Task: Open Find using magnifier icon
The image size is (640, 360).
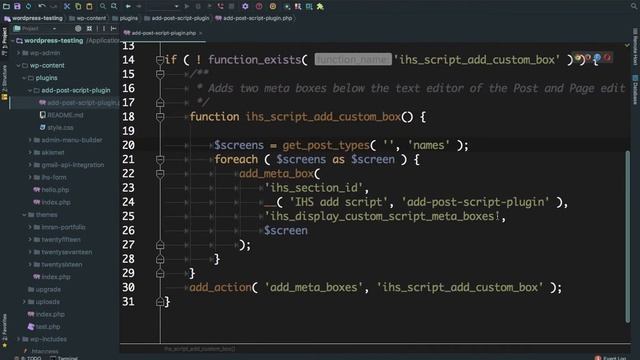Action: (x=102, y=6)
